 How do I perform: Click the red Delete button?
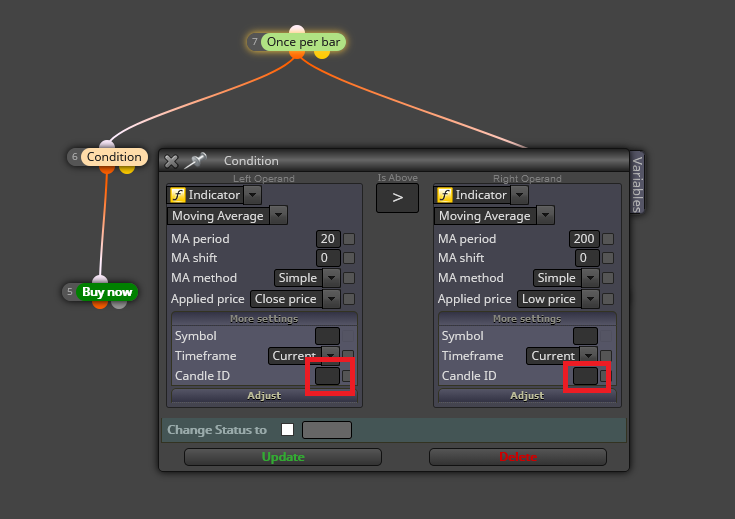tap(518, 457)
